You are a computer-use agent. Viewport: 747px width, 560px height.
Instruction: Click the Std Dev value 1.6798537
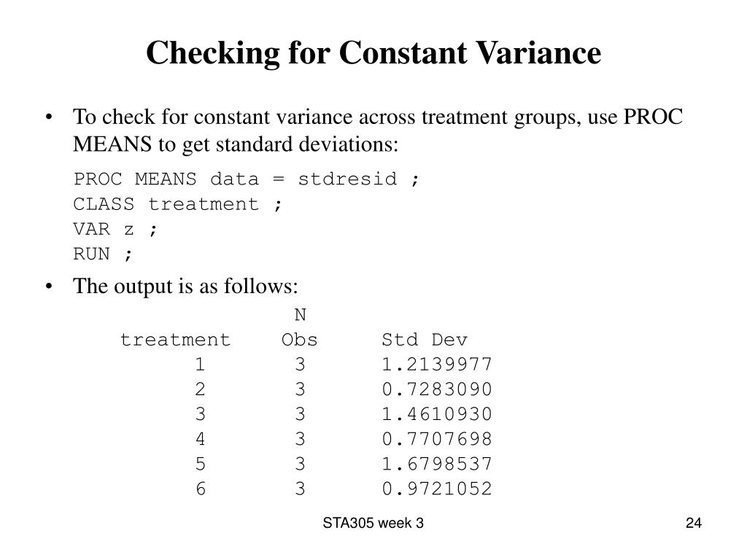click(x=437, y=464)
